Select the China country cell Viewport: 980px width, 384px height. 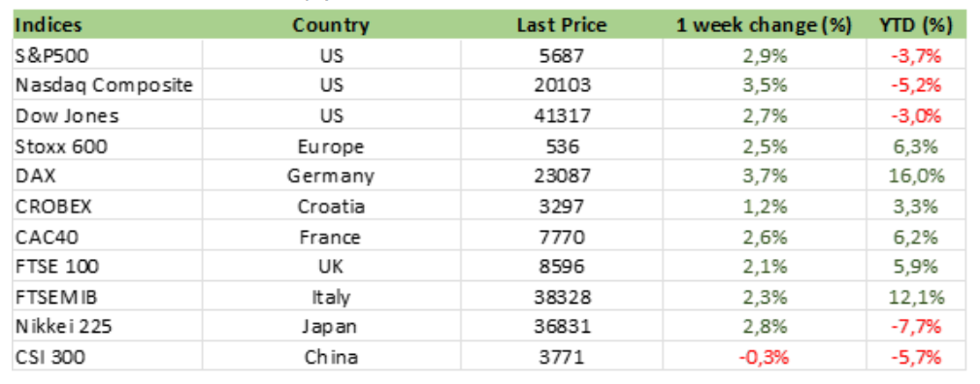pyautogui.click(x=331, y=357)
